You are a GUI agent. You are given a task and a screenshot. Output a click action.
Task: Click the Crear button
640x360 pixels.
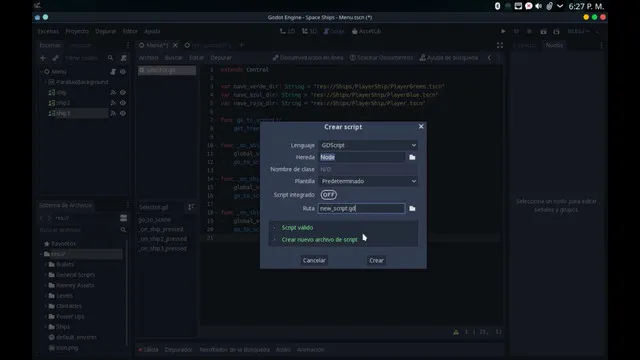(376, 260)
